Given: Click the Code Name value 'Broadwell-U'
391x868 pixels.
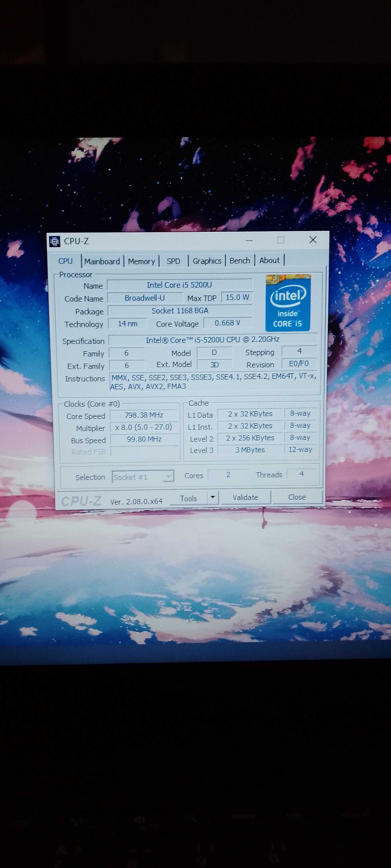Looking at the screenshot, I should (x=145, y=298).
